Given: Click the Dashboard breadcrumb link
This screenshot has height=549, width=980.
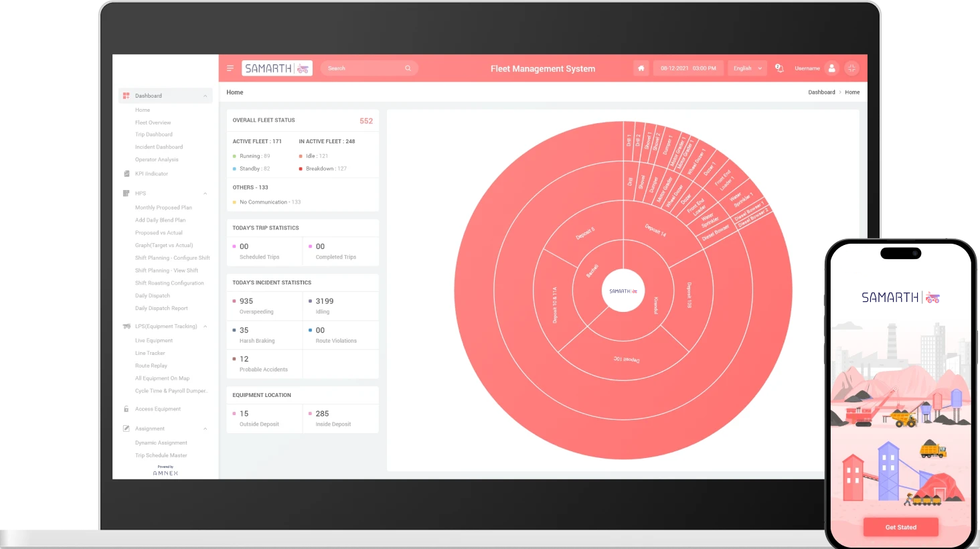Looking at the screenshot, I should point(821,92).
